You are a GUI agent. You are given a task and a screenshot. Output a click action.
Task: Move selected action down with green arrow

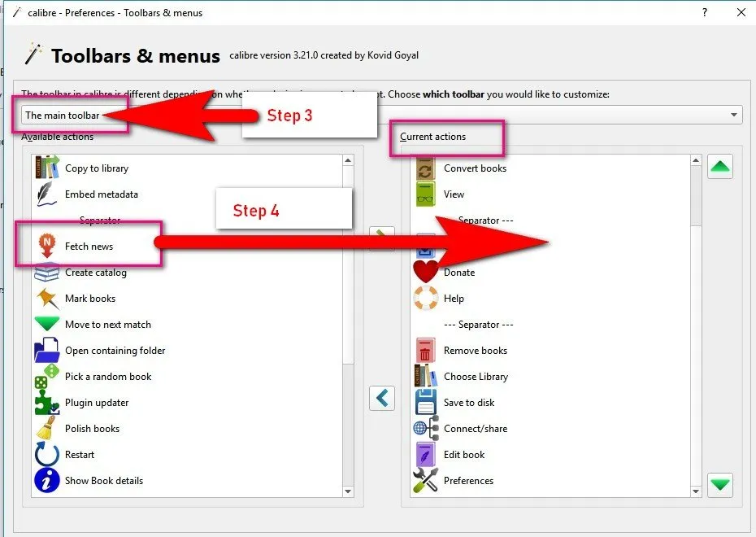[x=720, y=484]
